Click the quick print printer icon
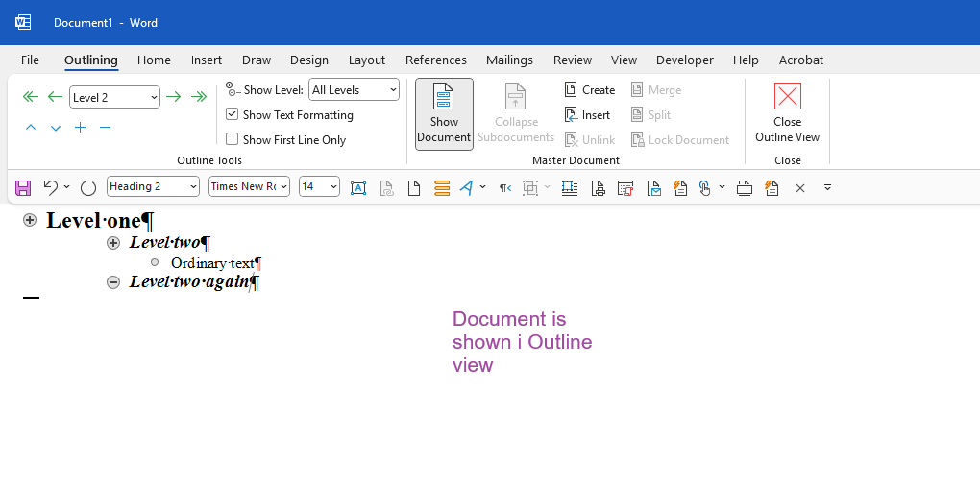The height and width of the screenshot is (483, 980). click(745, 187)
